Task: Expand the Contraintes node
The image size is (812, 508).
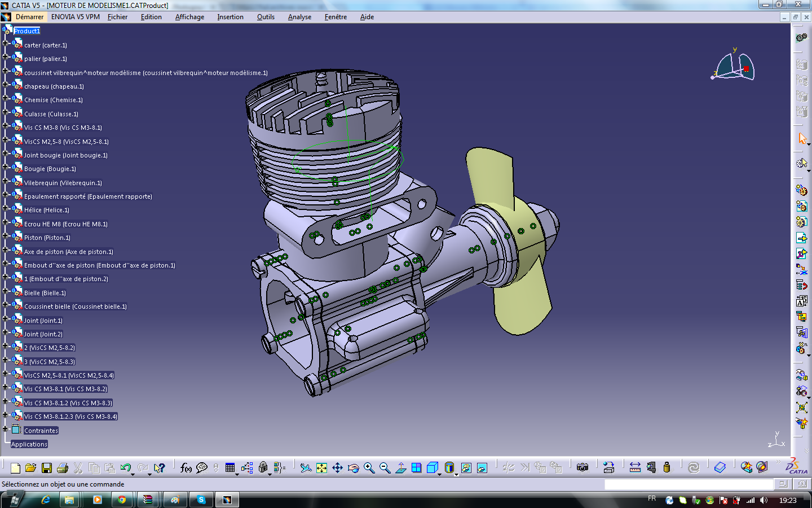Action: [5, 428]
